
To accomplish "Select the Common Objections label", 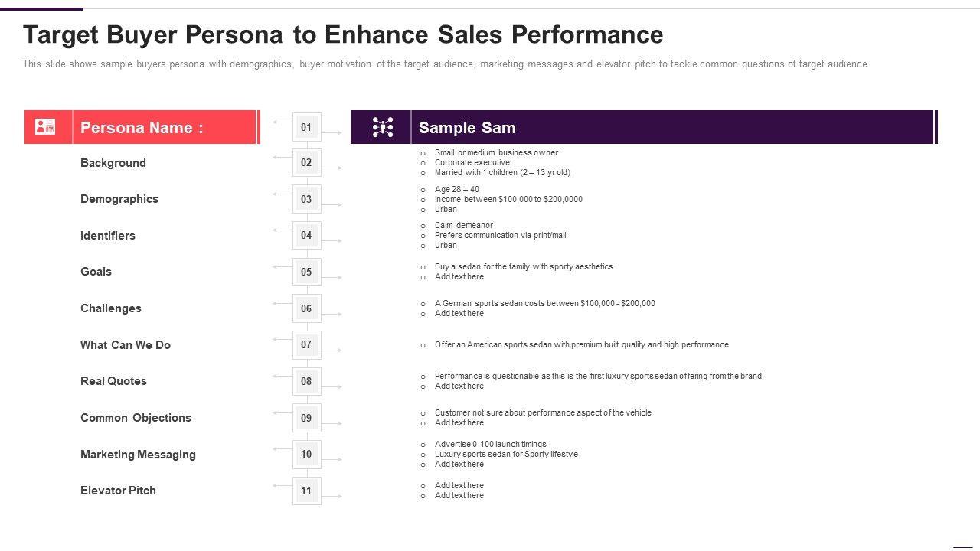I will coord(136,418).
